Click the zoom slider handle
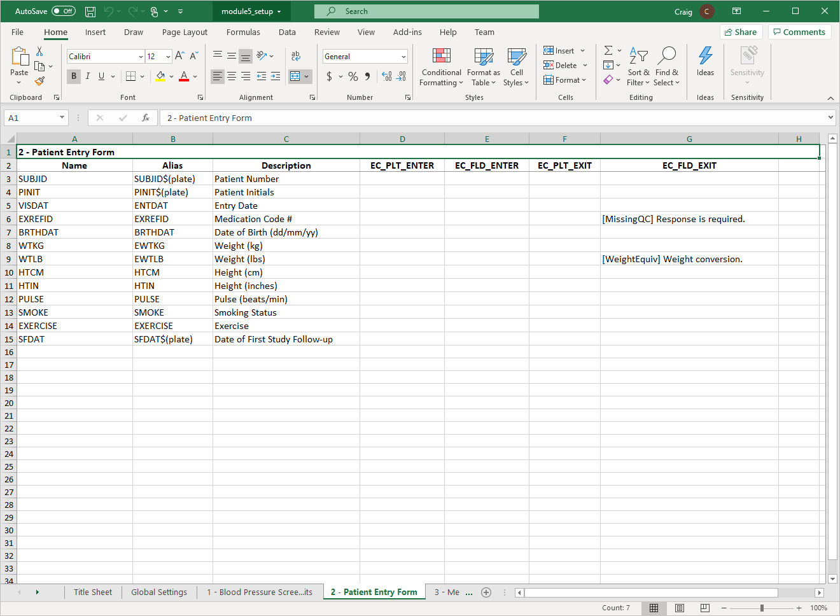840x616 pixels. point(762,608)
